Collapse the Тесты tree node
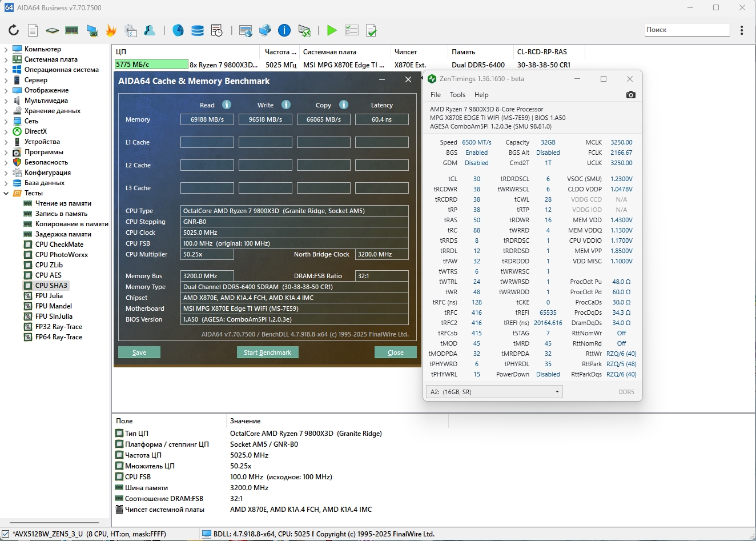 click(6, 193)
